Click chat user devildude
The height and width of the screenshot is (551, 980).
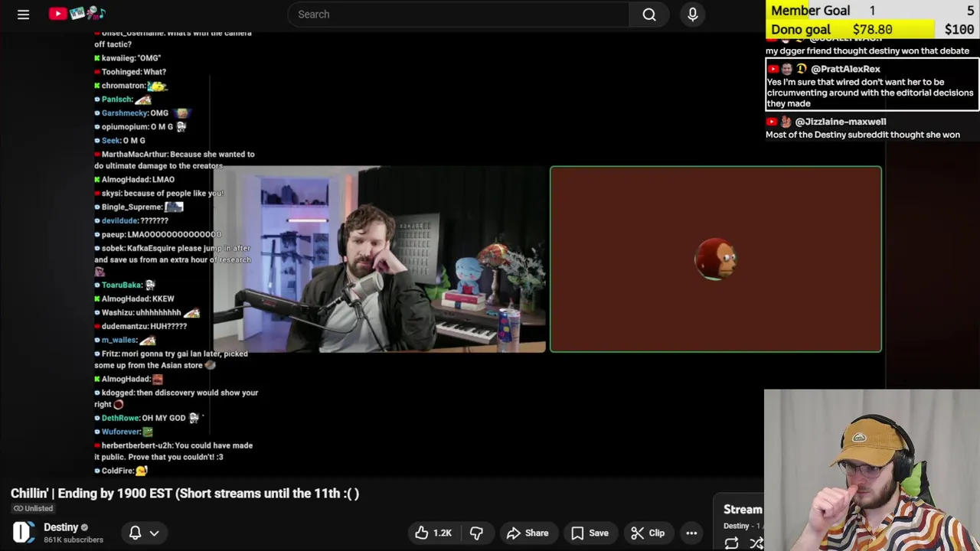pos(119,221)
